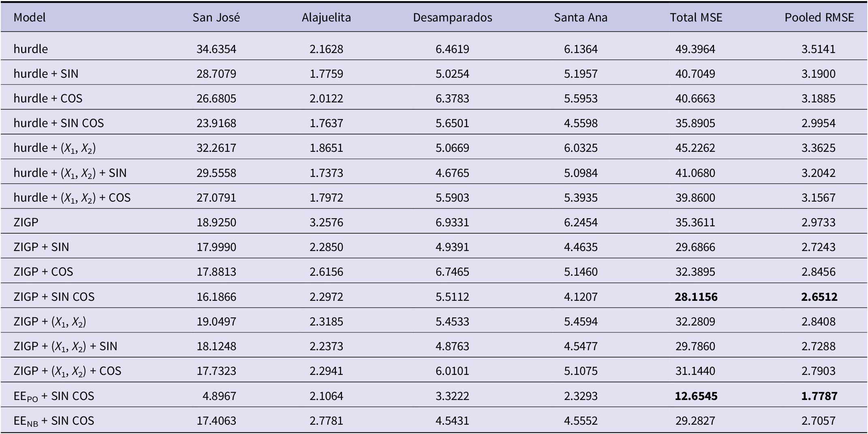Viewport: 868px width, 434px height.
Task: Click San José value 34.6354
Action: click(x=216, y=49)
